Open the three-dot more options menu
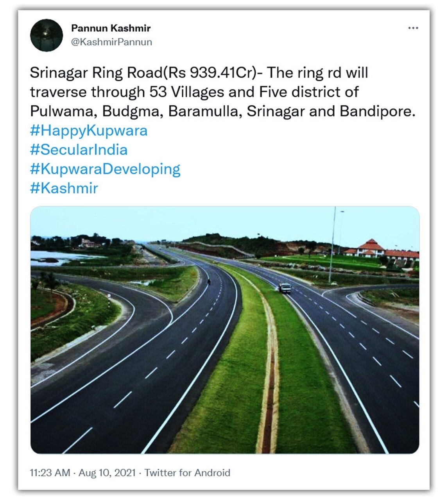The height and width of the screenshot is (500, 448). tap(413, 28)
